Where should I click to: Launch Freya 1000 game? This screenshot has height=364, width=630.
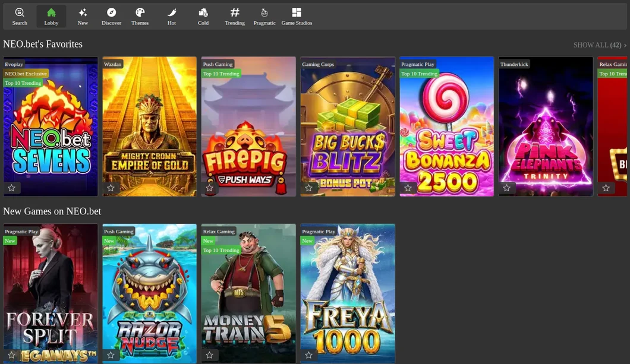[x=348, y=294]
